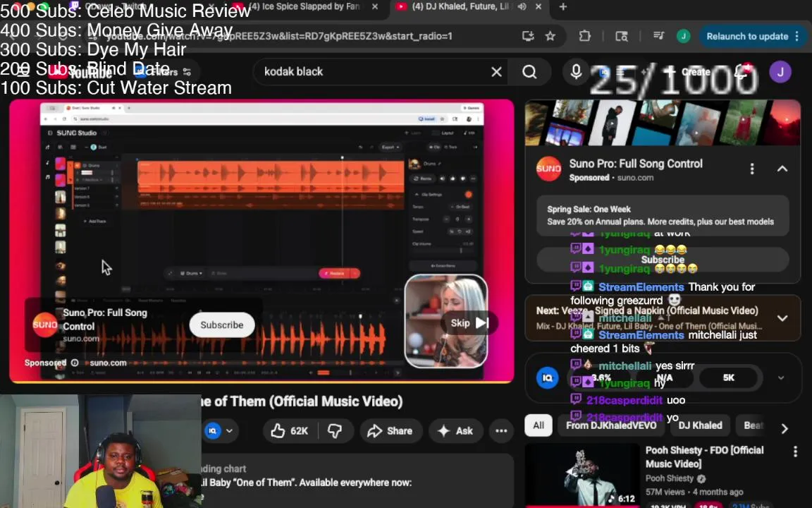Expand the Next: Veeze mix playlist panel
Image resolution: width=812 pixels, height=508 pixels.
coord(782,318)
